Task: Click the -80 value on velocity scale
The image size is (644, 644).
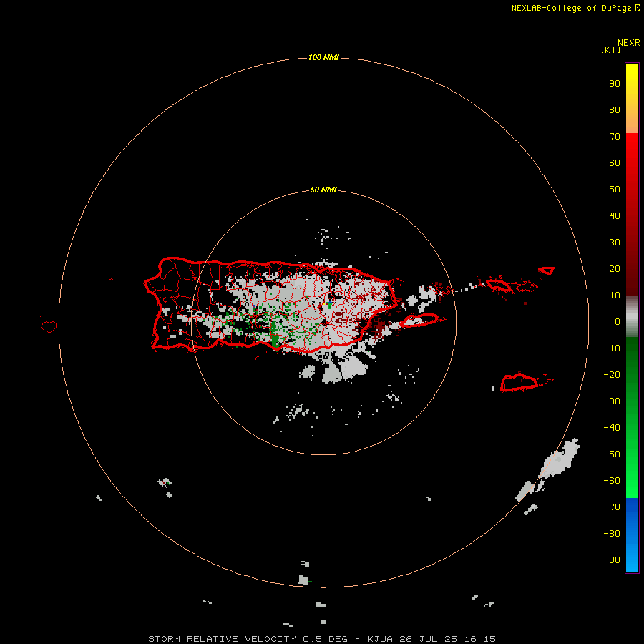Action: [x=612, y=534]
